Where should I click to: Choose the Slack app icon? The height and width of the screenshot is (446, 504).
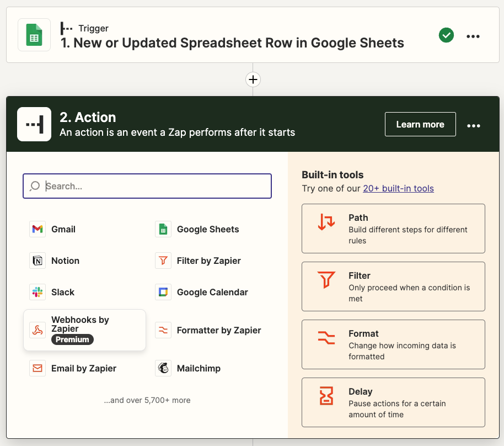[x=37, y=292]
